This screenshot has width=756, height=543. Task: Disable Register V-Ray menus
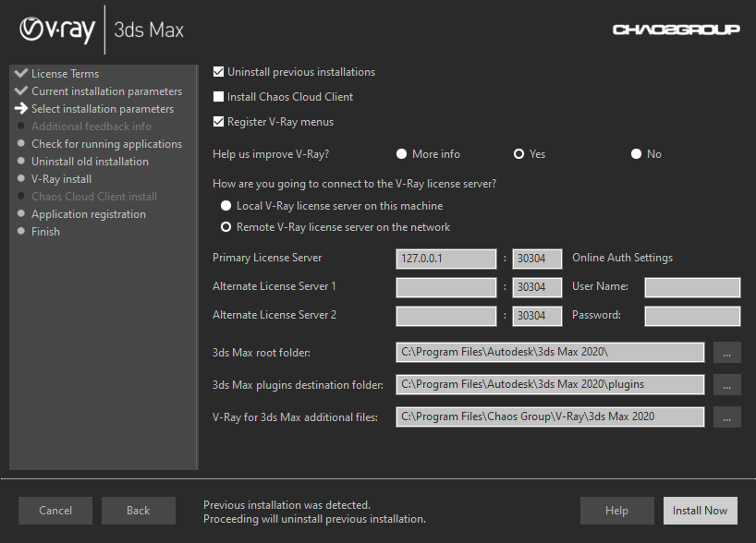pyautogui.click(x=217, y=121)
